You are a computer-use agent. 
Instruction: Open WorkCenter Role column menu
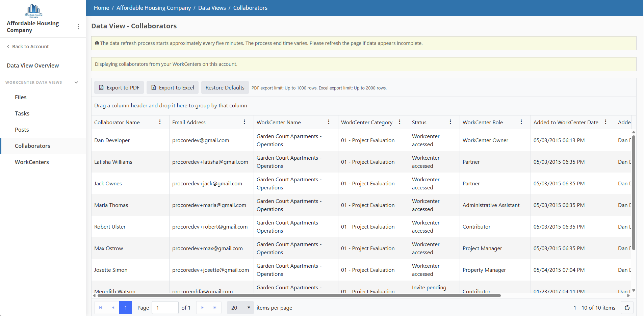[x=521, y=122]
